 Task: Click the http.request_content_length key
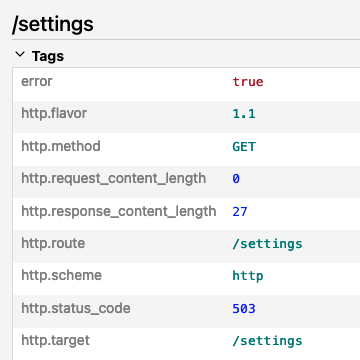click(x=114, y=179)
